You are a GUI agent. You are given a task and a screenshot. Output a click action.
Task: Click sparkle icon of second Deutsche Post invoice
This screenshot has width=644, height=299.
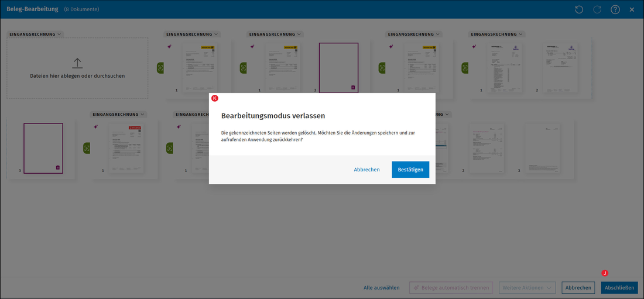coord(252,47)
